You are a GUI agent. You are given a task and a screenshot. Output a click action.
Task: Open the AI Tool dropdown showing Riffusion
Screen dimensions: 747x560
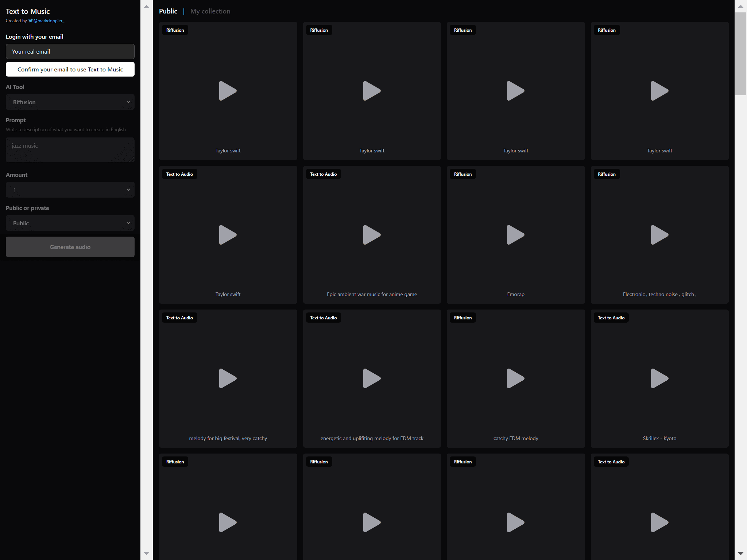[x=70, y=102]
